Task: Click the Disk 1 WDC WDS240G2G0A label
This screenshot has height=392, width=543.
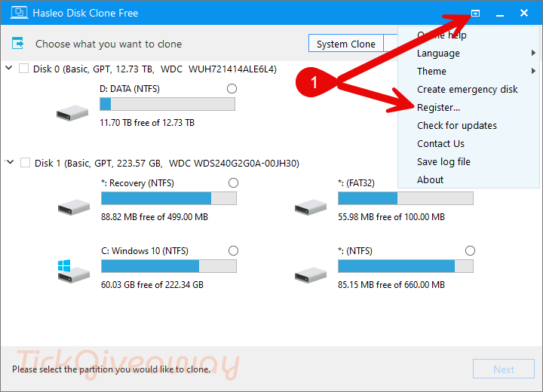Action: click(x=167, y=163)
